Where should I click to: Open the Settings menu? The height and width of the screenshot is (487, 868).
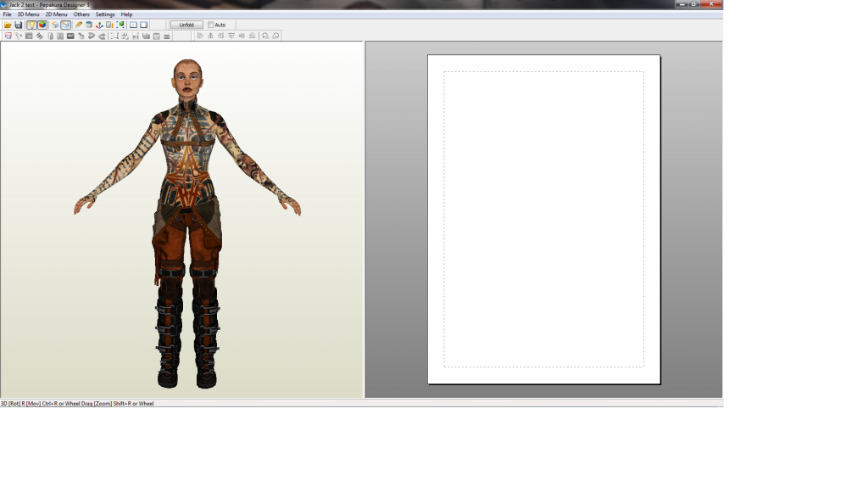104,14
